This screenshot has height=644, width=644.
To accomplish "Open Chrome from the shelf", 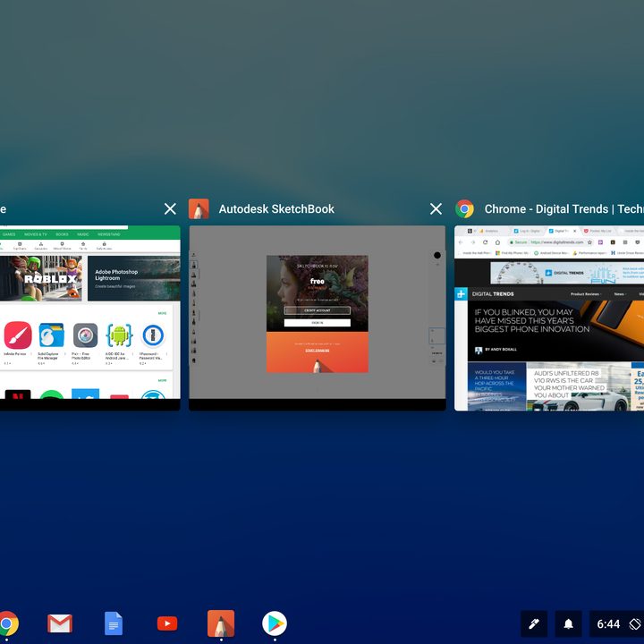I will 9,623.
